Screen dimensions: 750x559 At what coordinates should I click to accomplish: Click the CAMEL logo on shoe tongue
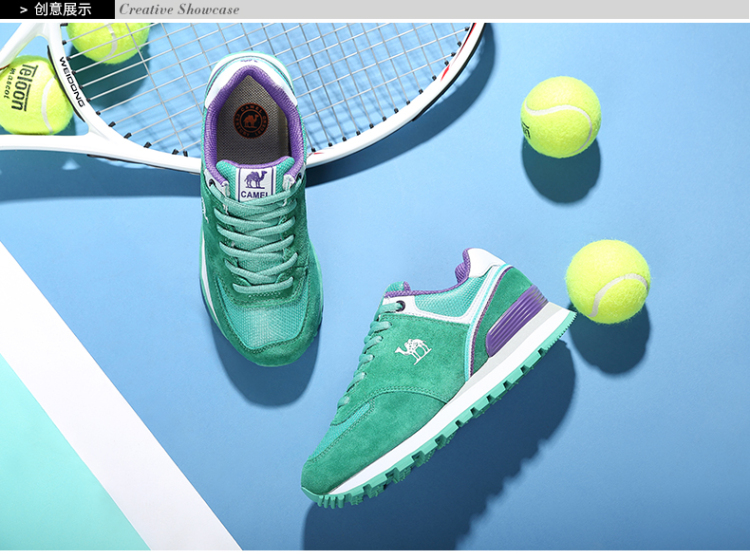coord(256,184)
